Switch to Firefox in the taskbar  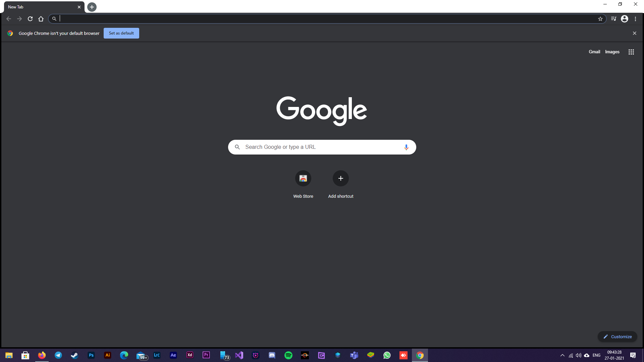pyautogui.click(x=42, y=355)
